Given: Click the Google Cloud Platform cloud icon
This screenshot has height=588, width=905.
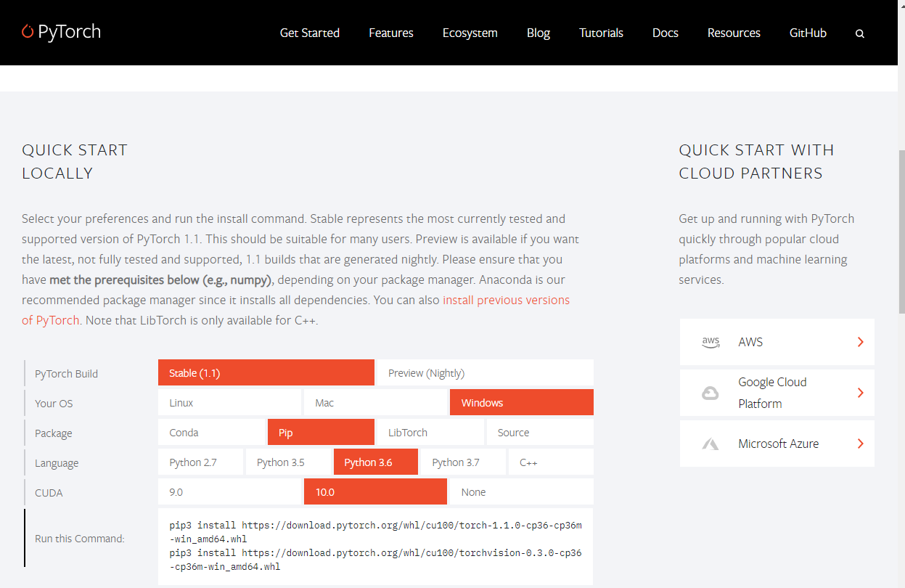Looking at the screenshot, I should pos(710,393).
